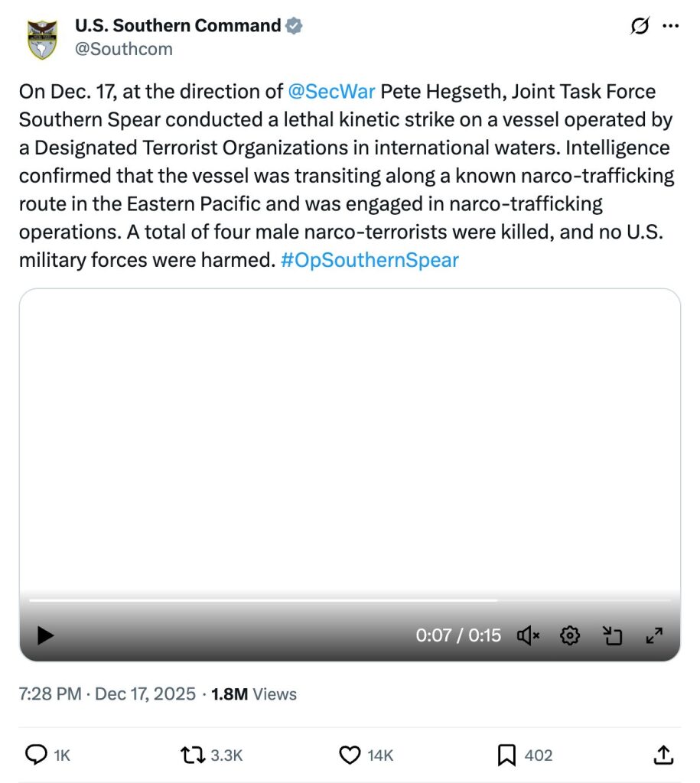Open the @SecWar mention link

pos(332,92)
